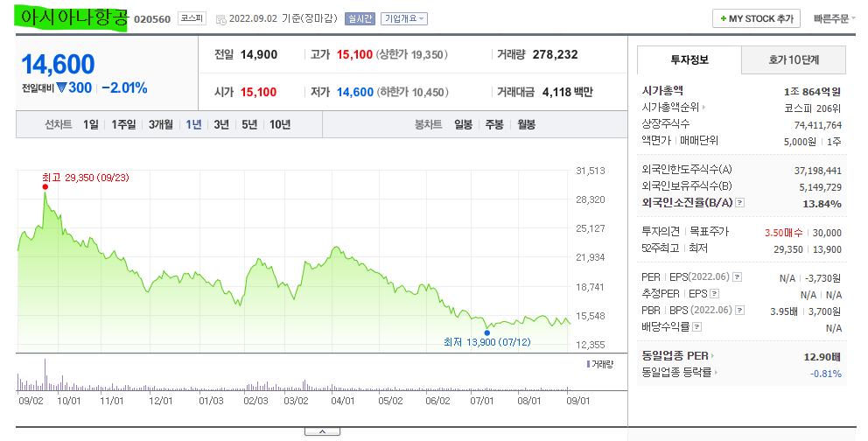This screenshot has width=868, height=441.
Task: Select the 1년 line chart range
Action: coord(193,124)
